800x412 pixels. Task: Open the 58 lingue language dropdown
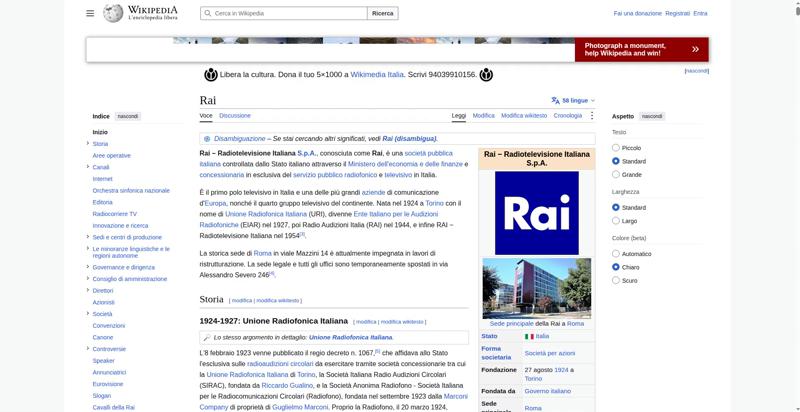(x=573, y=100)
